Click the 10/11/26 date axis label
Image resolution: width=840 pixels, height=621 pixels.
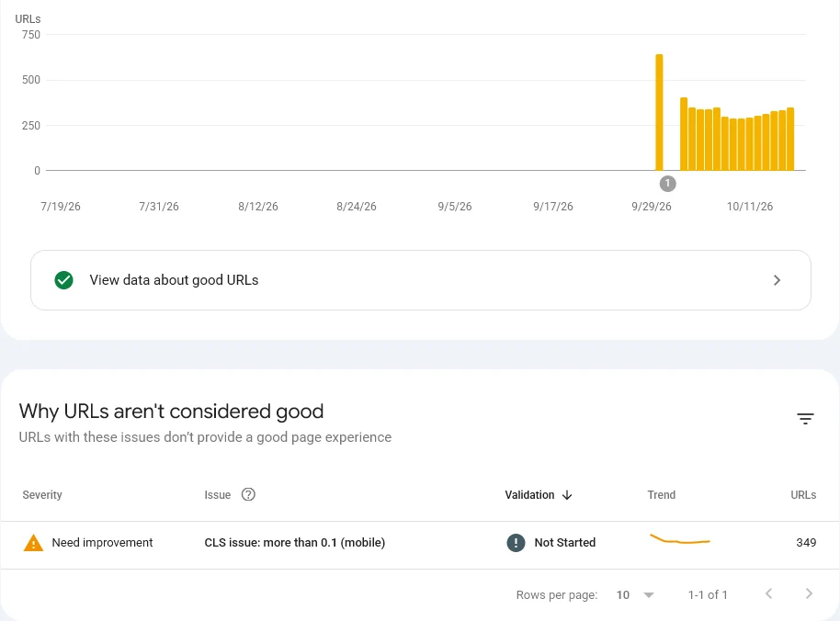[x=749, y=206]
